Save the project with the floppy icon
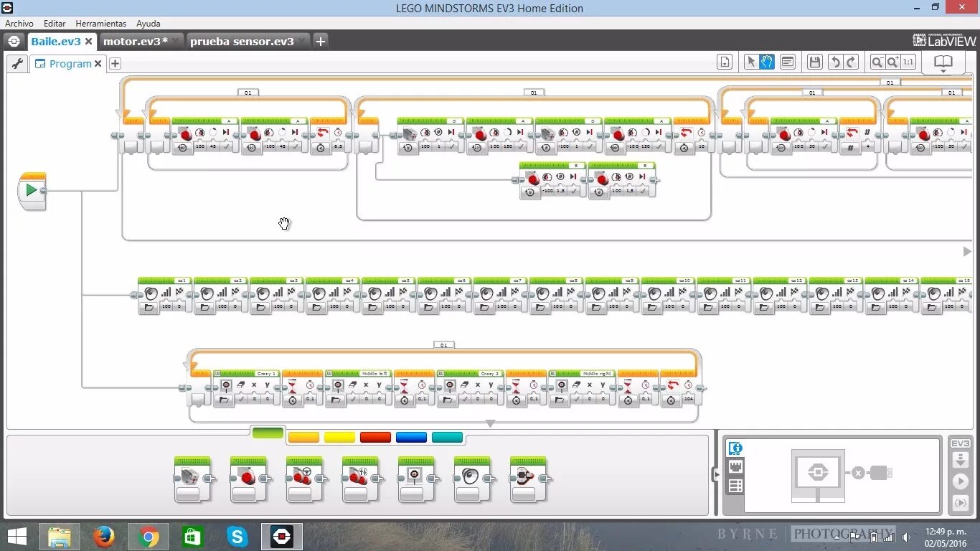 (x=814, y=62)
